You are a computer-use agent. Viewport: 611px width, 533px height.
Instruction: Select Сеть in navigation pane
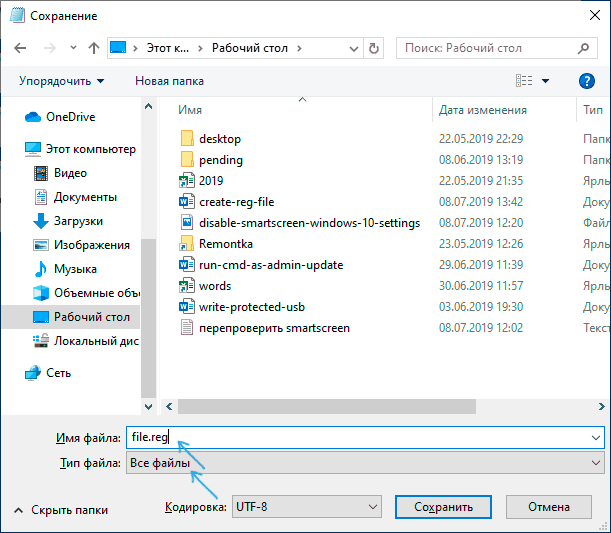[x=48, y=373]
